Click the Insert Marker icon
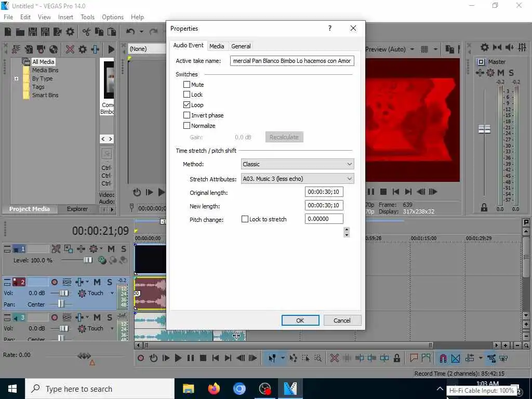 (x=414, y=358)
